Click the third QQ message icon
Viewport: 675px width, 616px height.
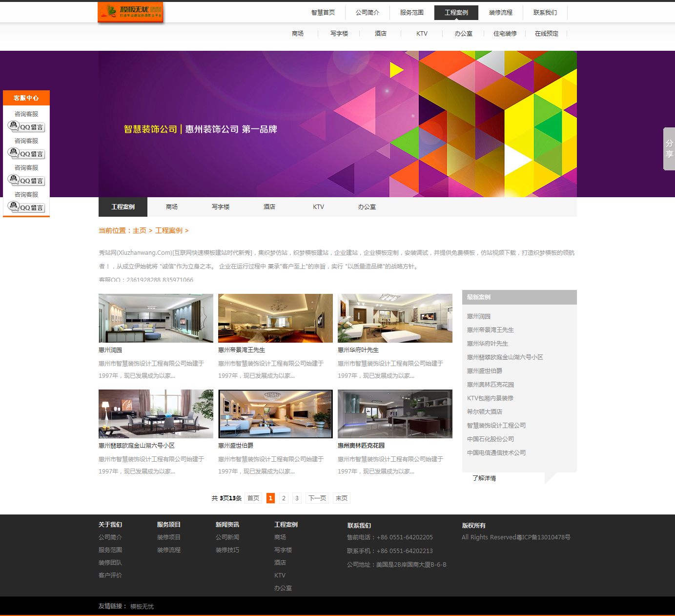[26, 181]
